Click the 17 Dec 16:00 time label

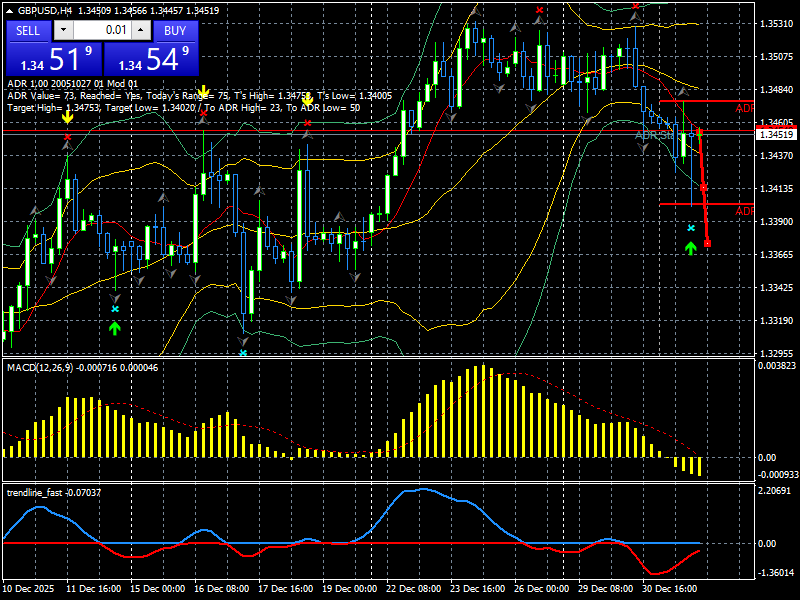286,588
